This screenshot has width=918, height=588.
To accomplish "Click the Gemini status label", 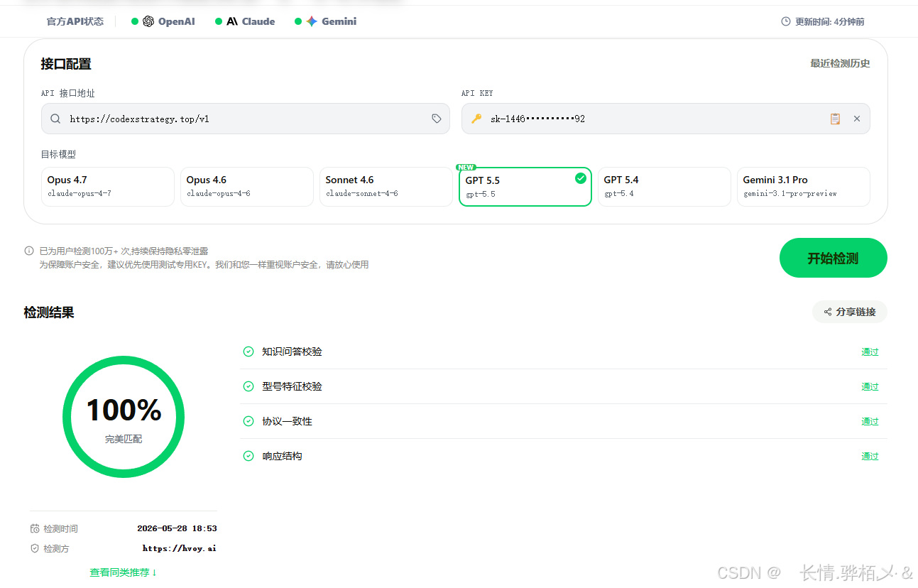I will (339, 21).
